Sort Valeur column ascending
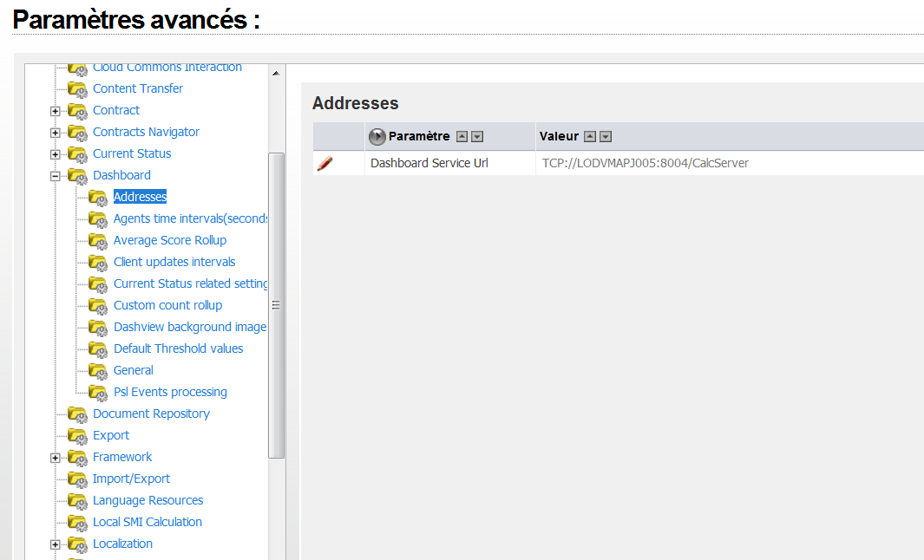Image resolution: width=924 pixels, height=560 pixels. click(590, 137)
